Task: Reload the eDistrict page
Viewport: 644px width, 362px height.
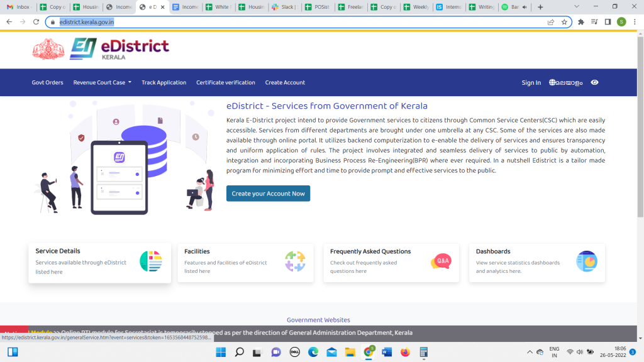Action: point(36,22)
